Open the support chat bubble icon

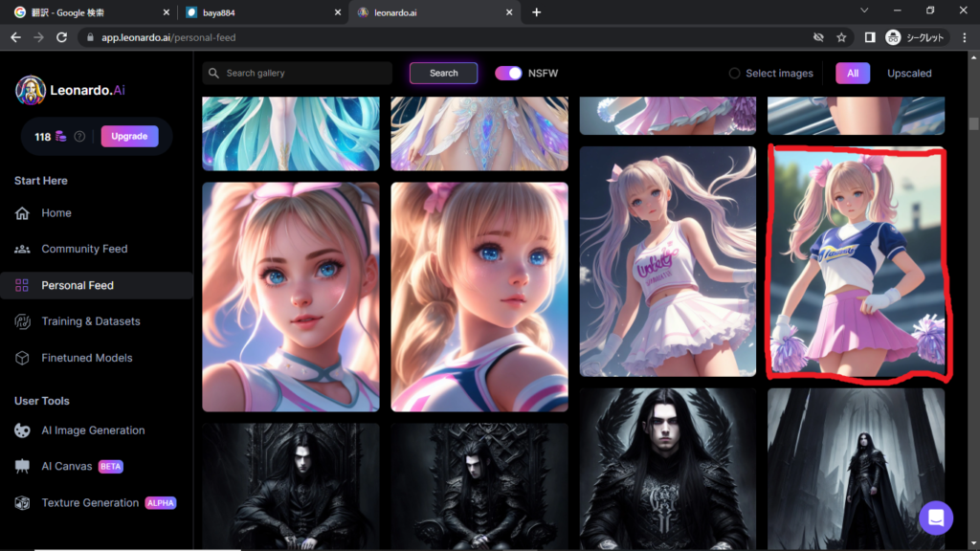(x=935, y=518)
